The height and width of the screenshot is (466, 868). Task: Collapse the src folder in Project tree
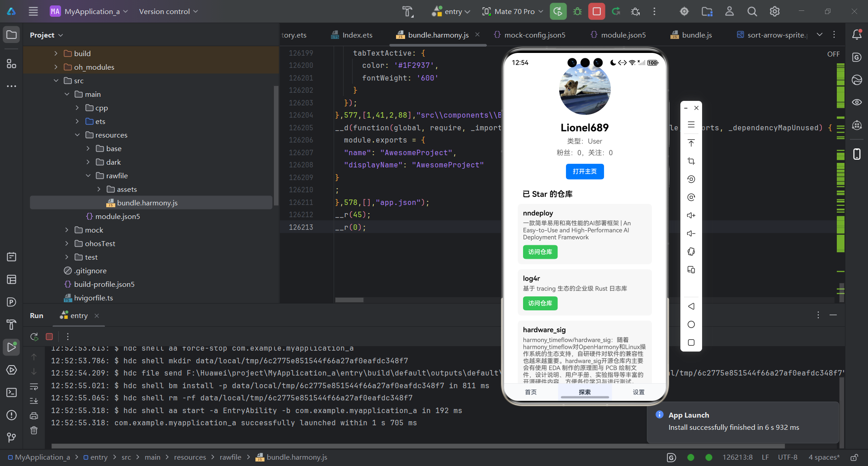[x=57, y=81]
